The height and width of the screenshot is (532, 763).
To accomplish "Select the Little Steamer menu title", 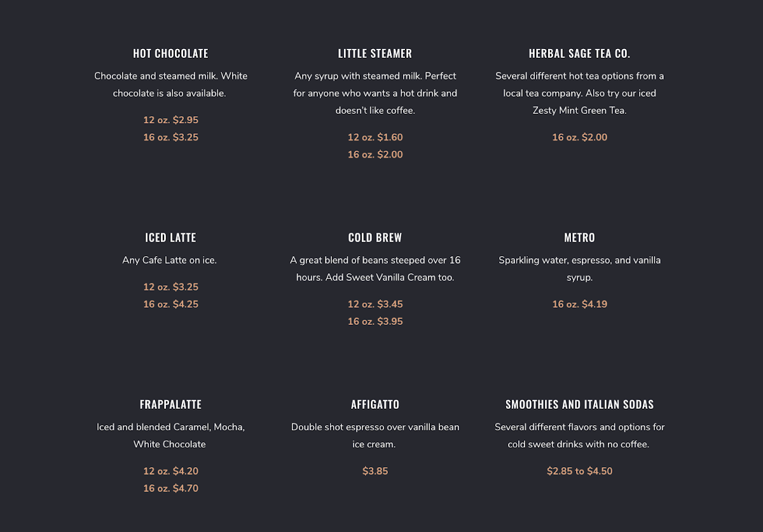I will (x=375, y=53).
